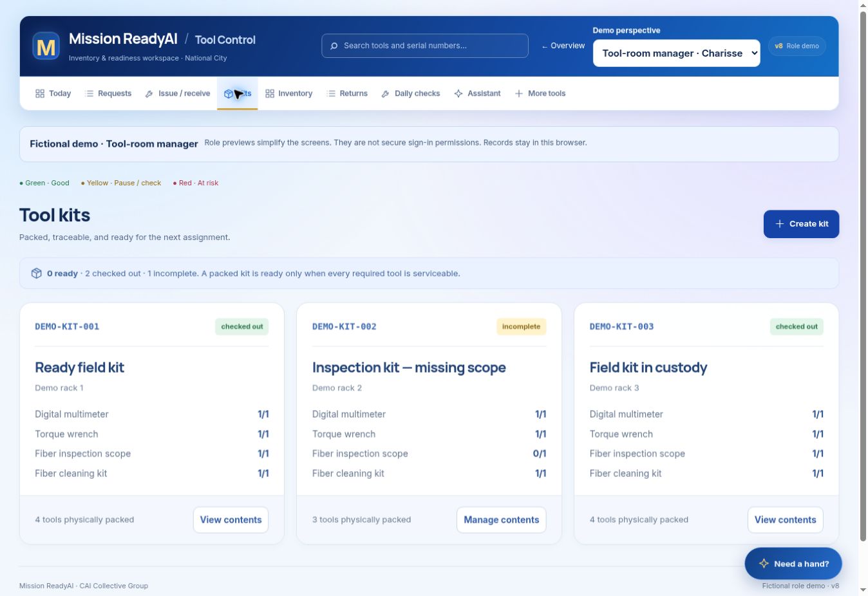Click the Assistant sparkle icon
The image size is (868, 596).
point(458,93)
